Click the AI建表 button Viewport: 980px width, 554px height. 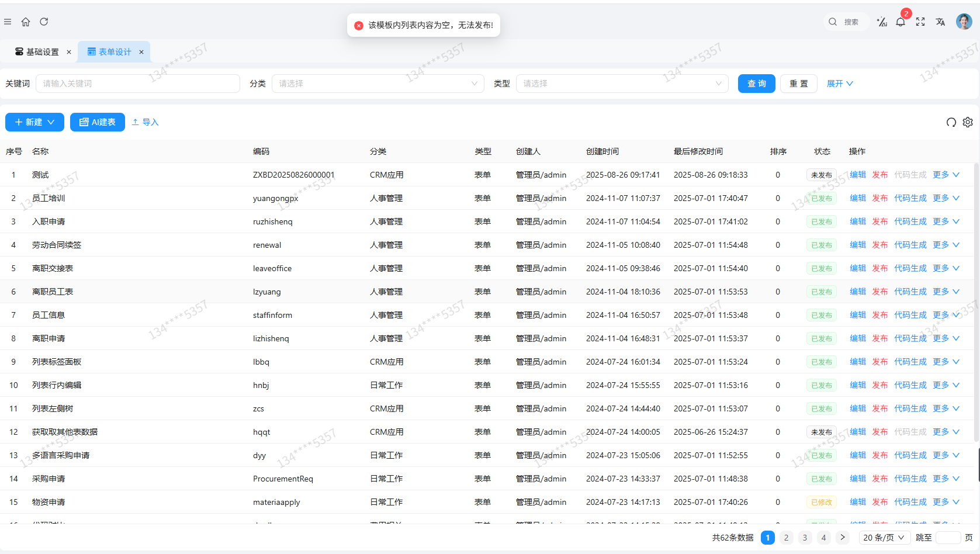point(98,122)
